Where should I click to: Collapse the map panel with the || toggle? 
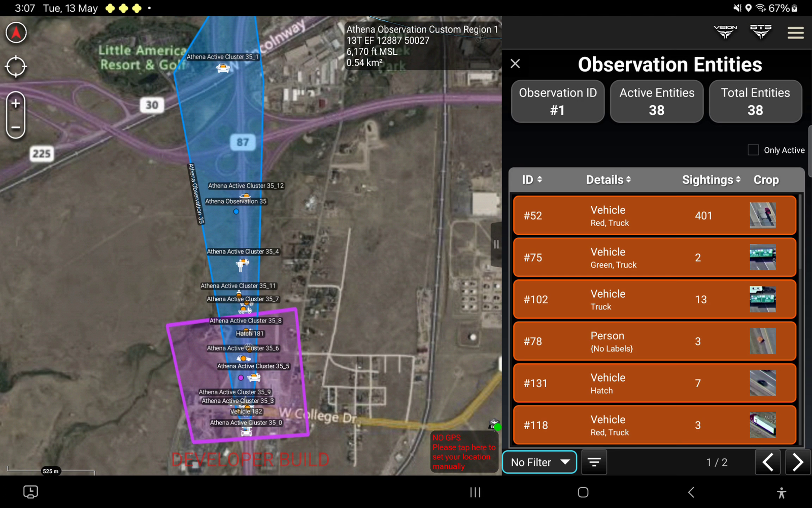(496, 244)
